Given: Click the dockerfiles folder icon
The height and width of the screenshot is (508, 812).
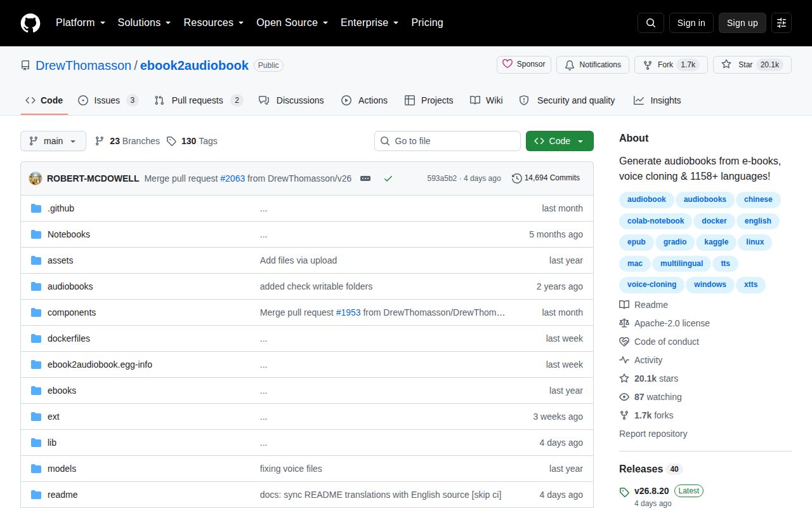Looking at the screenshot, I should coord(36,338).
